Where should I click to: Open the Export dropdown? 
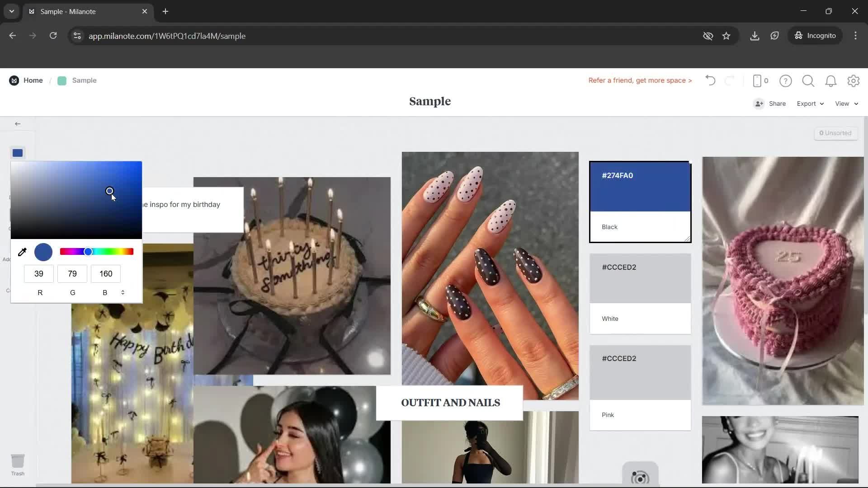[809, 103]
